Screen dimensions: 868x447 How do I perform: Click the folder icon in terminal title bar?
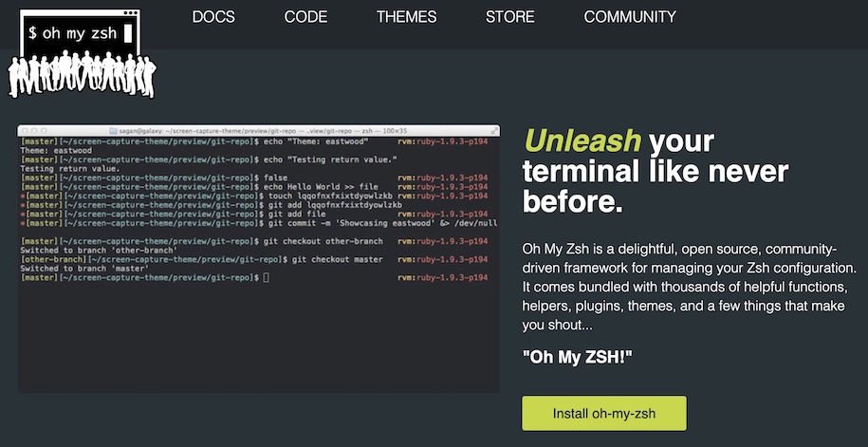(114, 131)
